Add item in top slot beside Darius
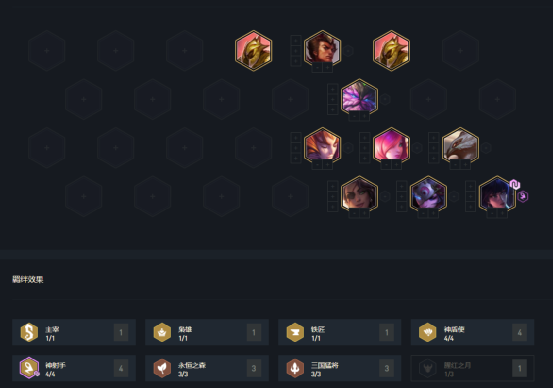This screenshot has width=553, height=388. [x=296, y=40]
